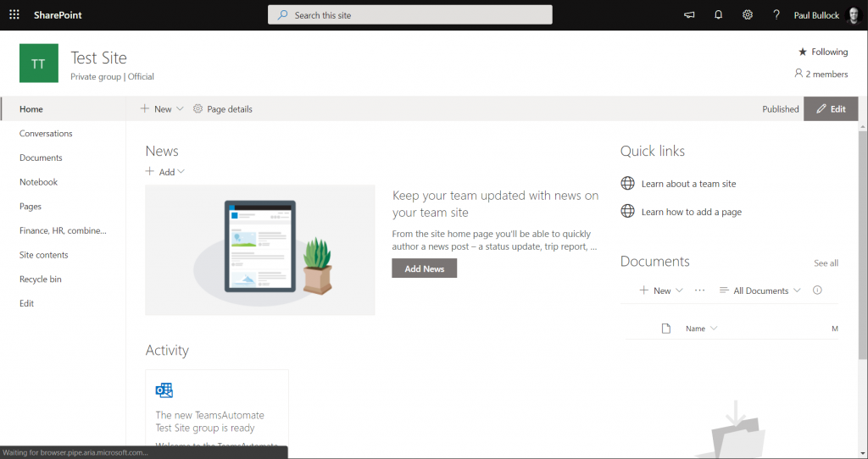
Task: Click the page Edit button
Action: click(831, 109)
